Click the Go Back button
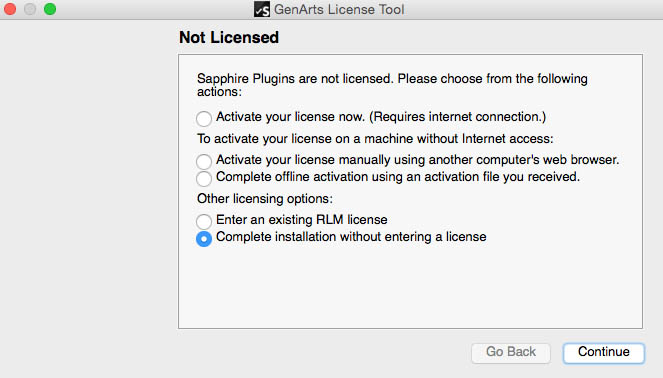The image size is (663, 378). [511, 352]
